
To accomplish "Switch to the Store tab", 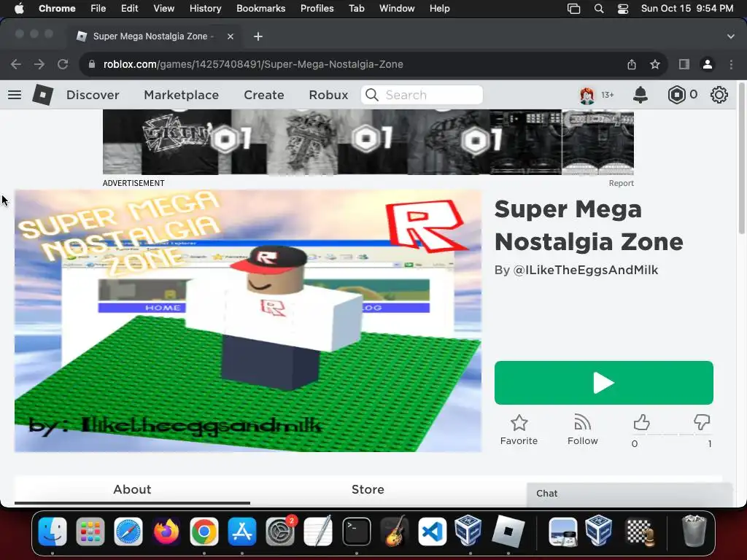I will [368, 489].
